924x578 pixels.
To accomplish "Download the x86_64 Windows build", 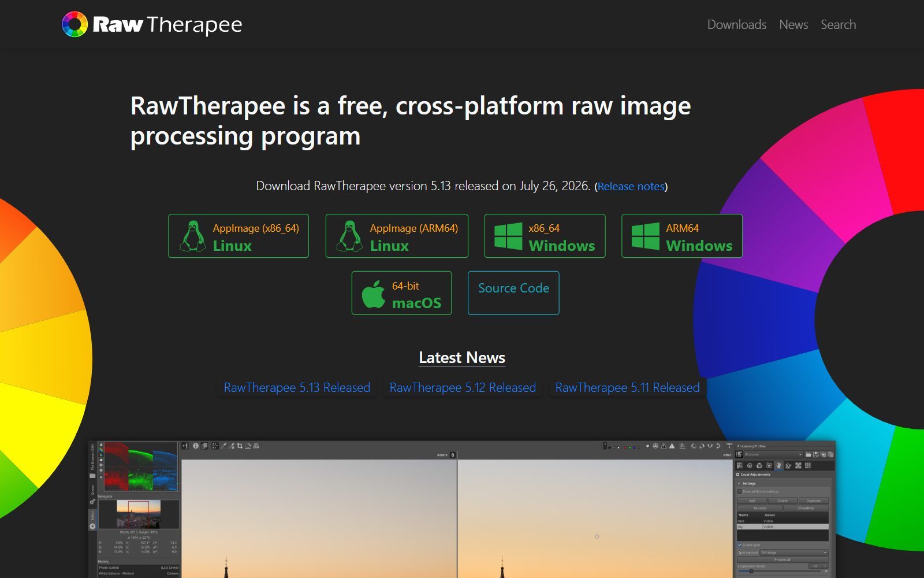I will tap(545, 236).
